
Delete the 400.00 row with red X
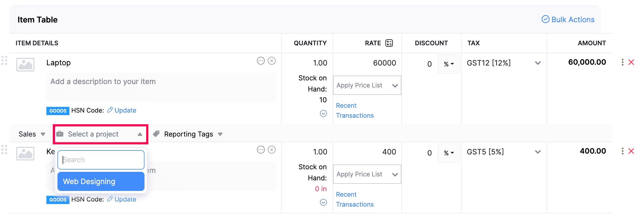pyautogui.click(x=631, y=151)
